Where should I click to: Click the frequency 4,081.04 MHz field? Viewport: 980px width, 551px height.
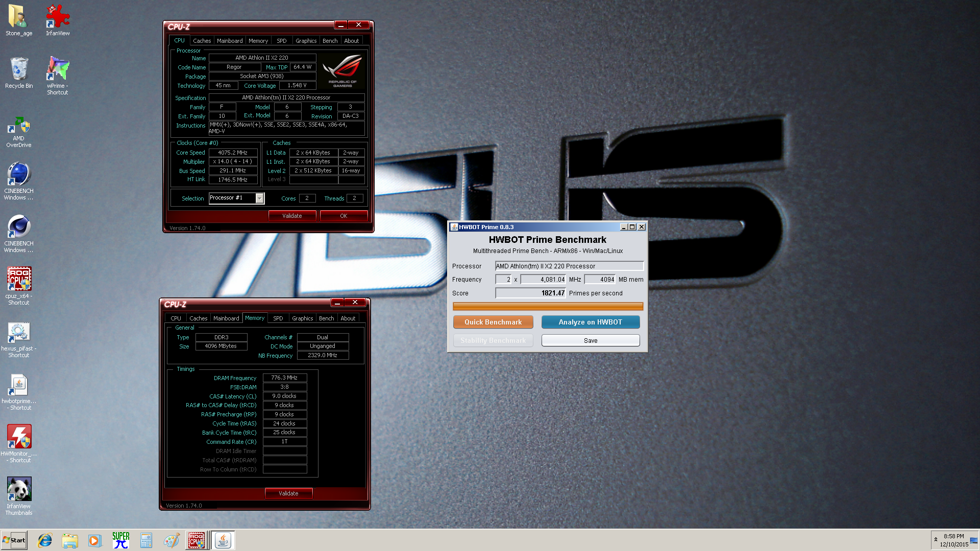tap(543, 279)
